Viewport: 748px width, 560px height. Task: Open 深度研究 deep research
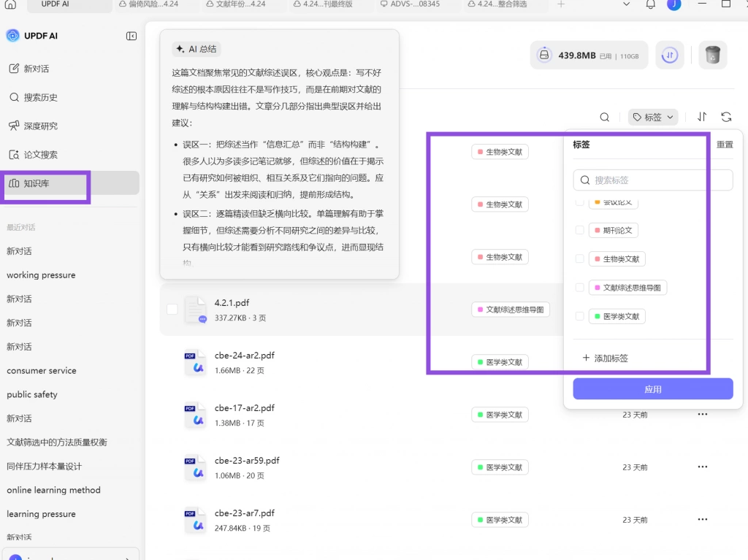[34, 126]
